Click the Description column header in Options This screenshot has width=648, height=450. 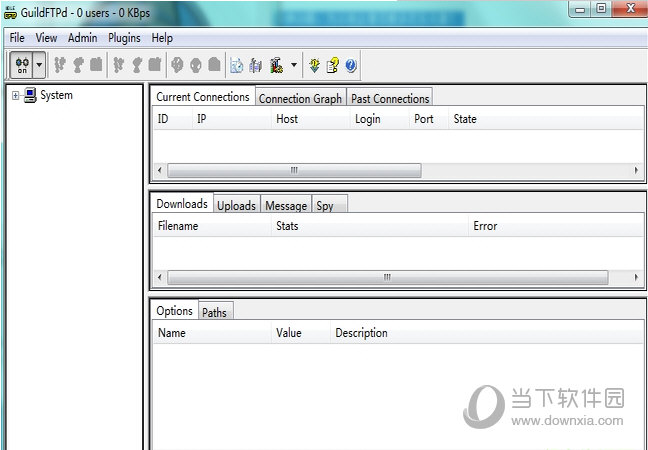point(487,333)
